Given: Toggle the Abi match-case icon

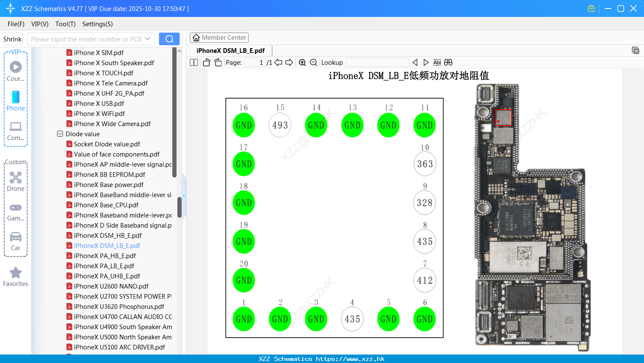Looking at the screenshot, I should click(x=437, y=62).
